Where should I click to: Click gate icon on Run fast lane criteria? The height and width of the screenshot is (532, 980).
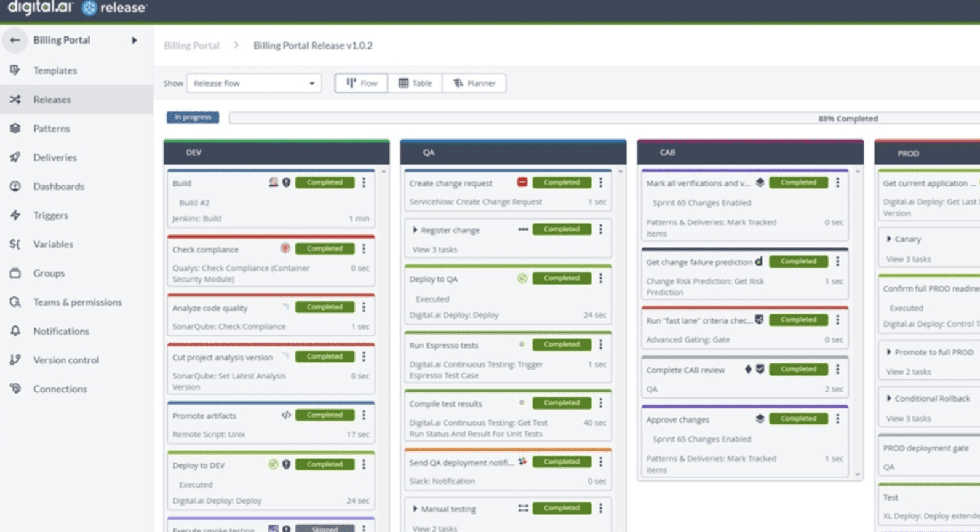[x=759, y=320]
